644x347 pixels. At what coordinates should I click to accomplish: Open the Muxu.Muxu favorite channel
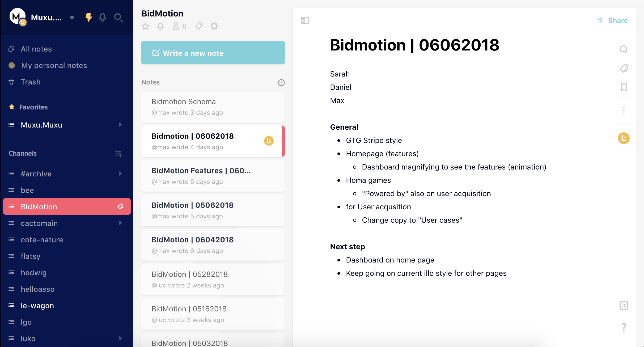tap(67, 125)
